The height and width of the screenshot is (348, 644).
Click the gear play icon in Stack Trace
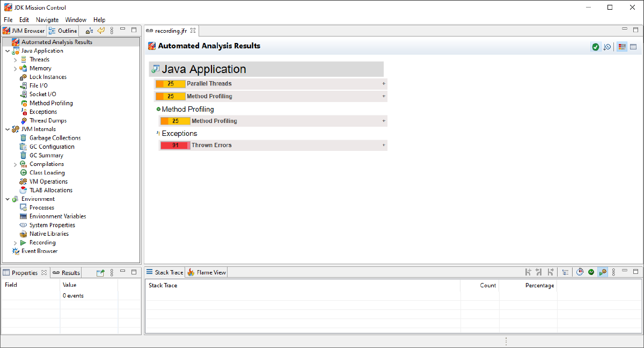[602, 272]
